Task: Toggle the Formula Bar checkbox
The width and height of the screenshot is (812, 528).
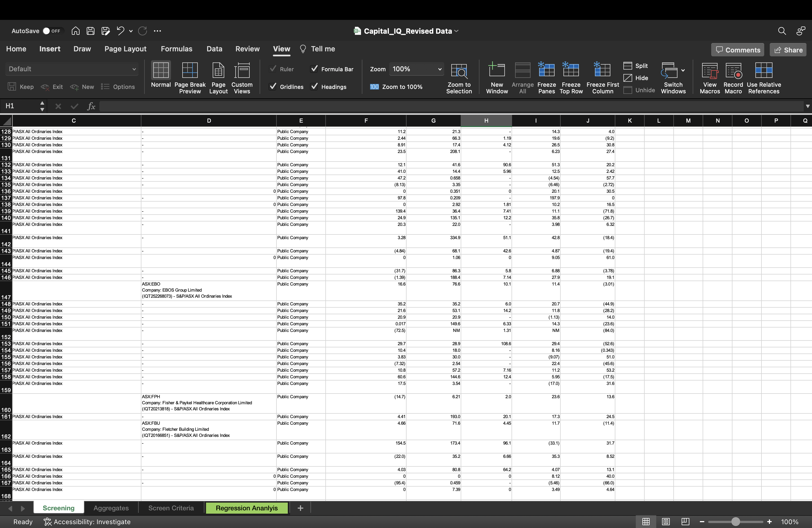Action: click(314, 69)
